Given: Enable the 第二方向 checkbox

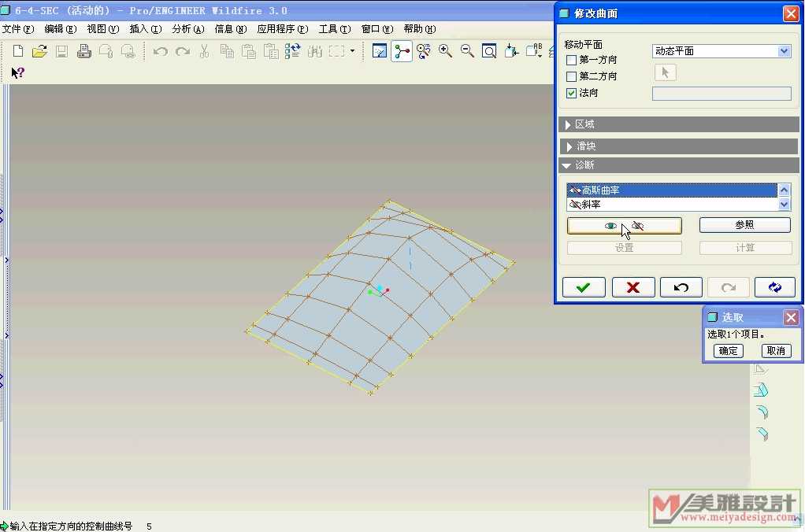Looking at the screenshot, I should click(x=571, y=76).
